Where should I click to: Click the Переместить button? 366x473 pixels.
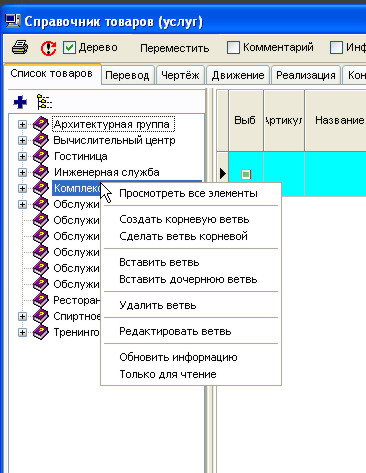(x=175, y=48)
